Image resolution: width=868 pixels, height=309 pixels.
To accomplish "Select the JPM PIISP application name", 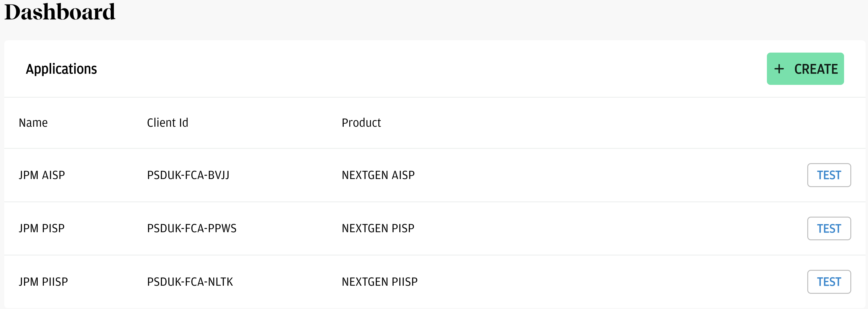I will coord(43,282).
